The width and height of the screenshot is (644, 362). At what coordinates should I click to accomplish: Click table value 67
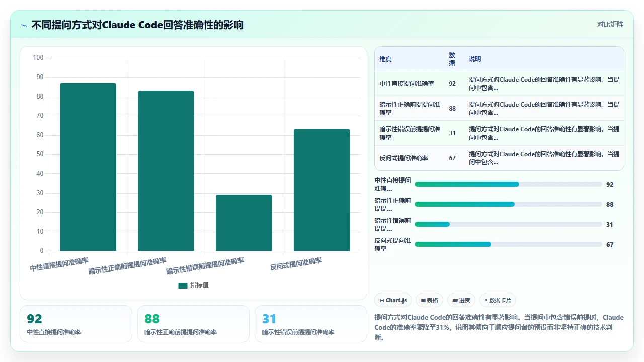(x=452, y=158)
